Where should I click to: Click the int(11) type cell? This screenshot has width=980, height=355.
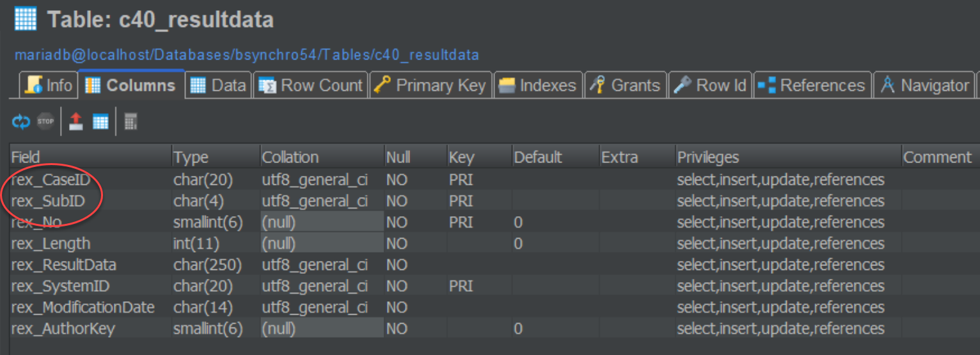pos(216,244)
